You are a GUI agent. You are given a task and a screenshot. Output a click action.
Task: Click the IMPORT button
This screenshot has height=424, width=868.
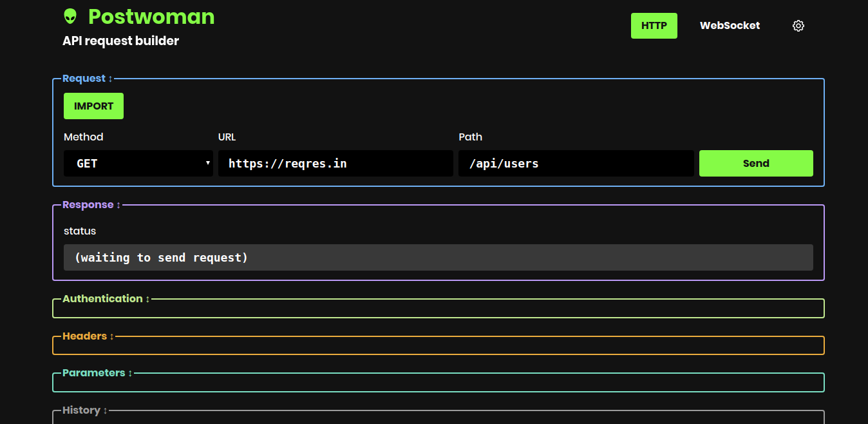click(93, 106)
